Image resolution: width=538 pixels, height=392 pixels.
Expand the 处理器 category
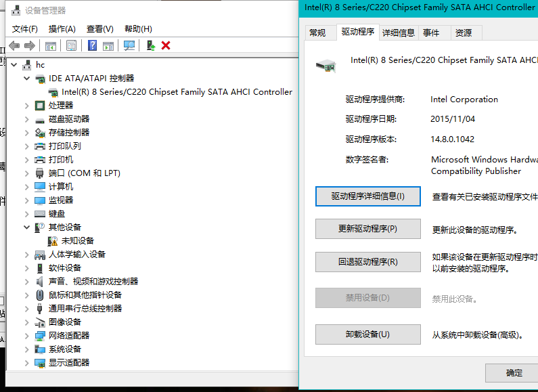tap(27, 106)
